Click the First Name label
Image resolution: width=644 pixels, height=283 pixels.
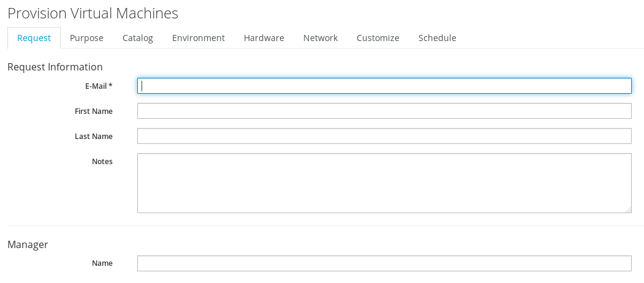point(94,111)
